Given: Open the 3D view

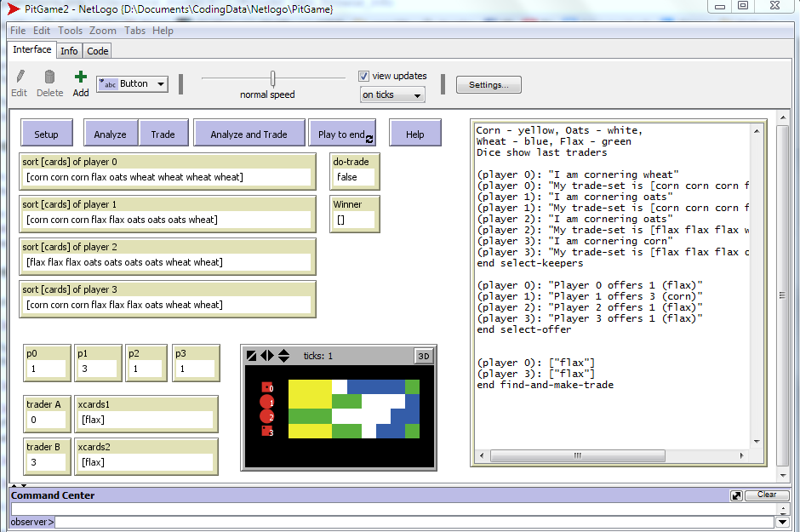Looking at the screenshot, I should coord(423,356).
